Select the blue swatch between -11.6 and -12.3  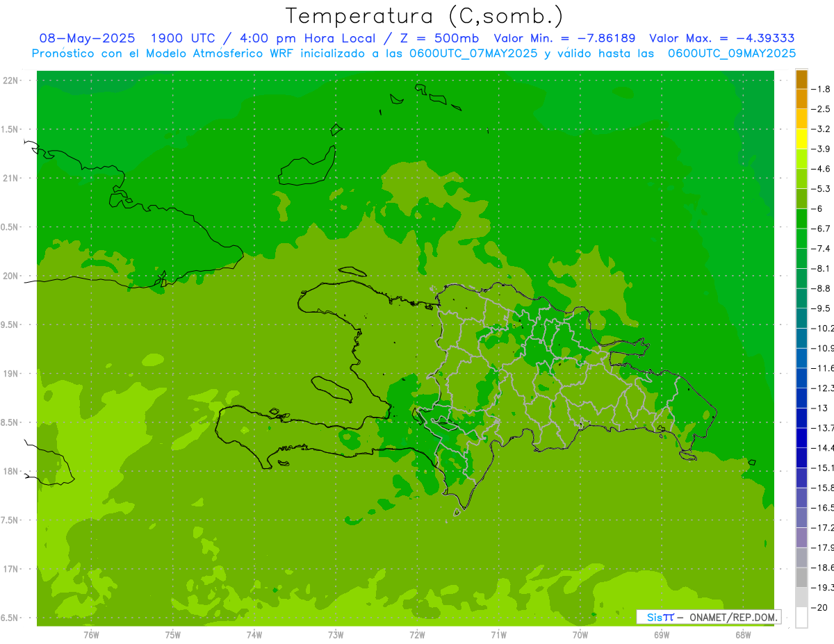[801, 378]
